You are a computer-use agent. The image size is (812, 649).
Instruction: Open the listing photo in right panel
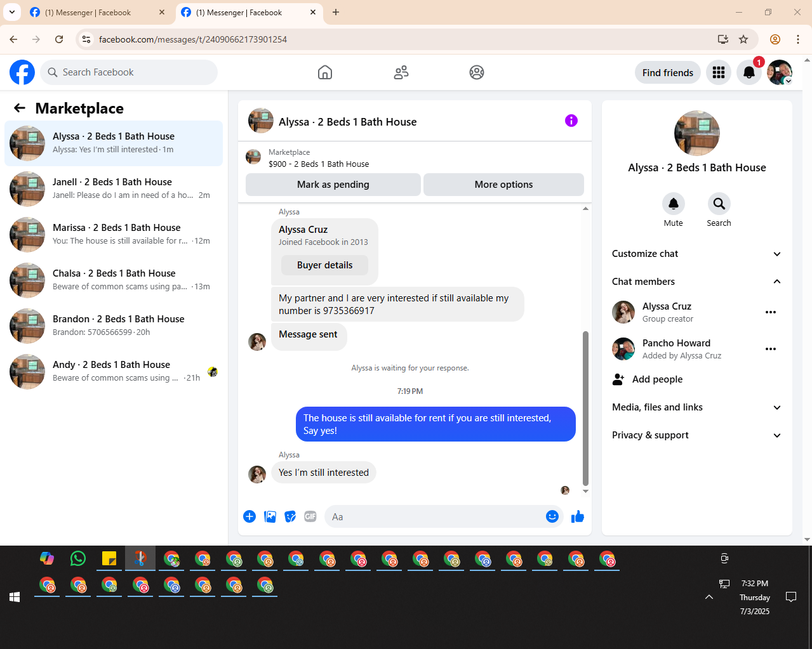point(697,133)
